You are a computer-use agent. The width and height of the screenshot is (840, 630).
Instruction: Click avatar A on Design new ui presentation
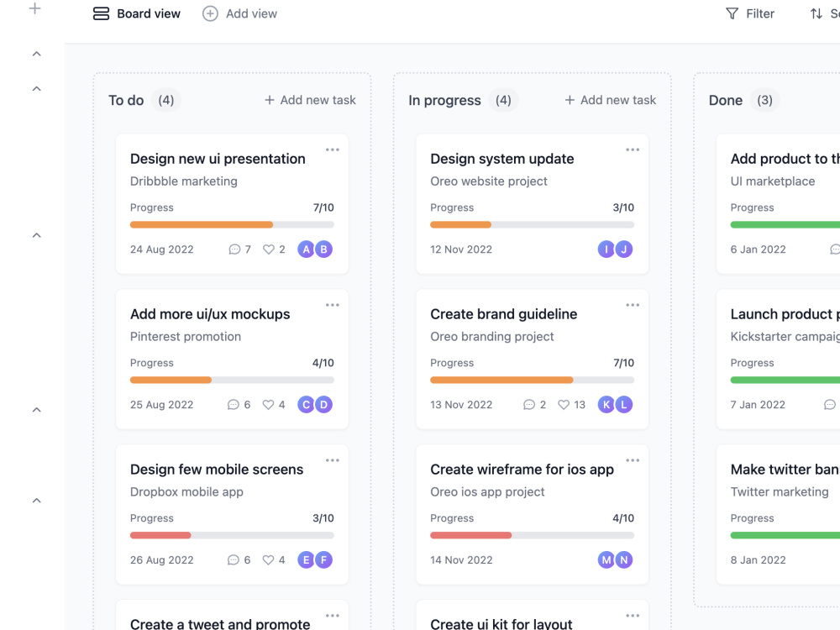[x=306, y=249]
